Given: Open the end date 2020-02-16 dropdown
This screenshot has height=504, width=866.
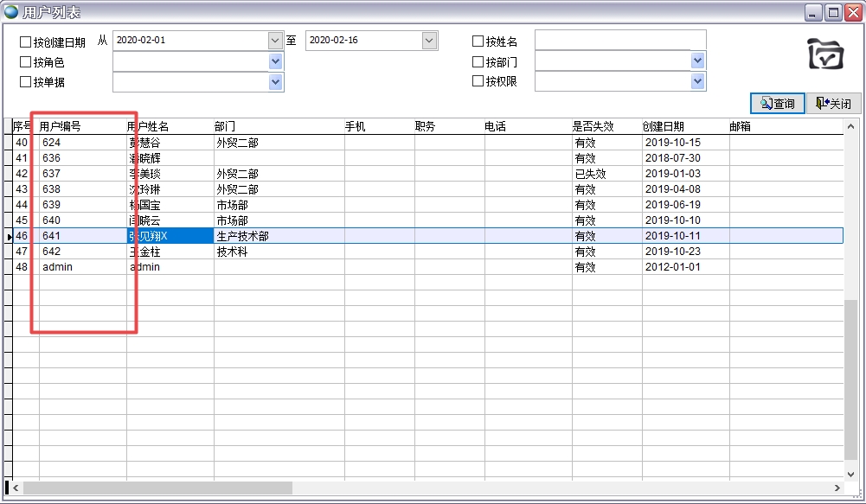Looking at the screenshot, I should coord(428,40).
